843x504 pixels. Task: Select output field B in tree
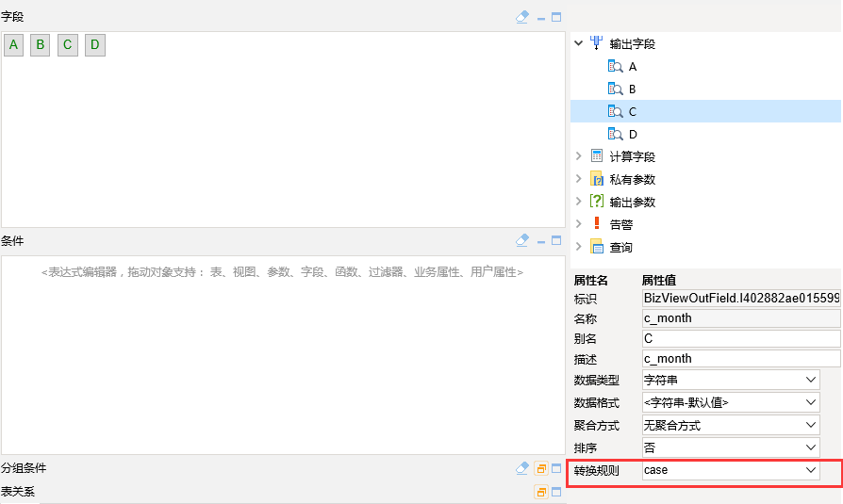(633, 89)
